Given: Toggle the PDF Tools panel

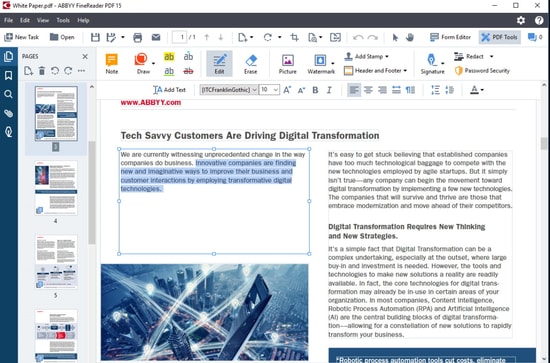Looking at the screenshot, I should [x=499, y=37].
